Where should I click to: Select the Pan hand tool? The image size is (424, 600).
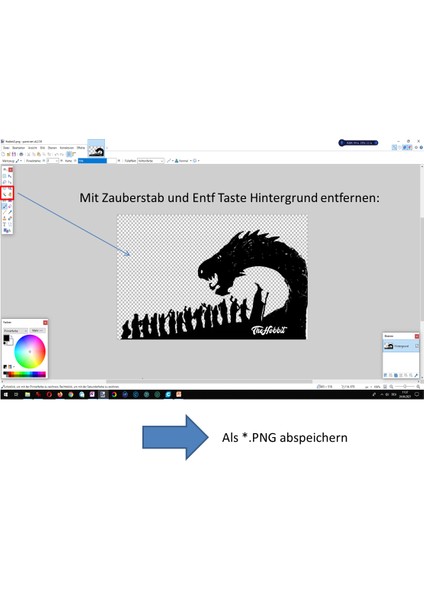click(x=10, y=194)
